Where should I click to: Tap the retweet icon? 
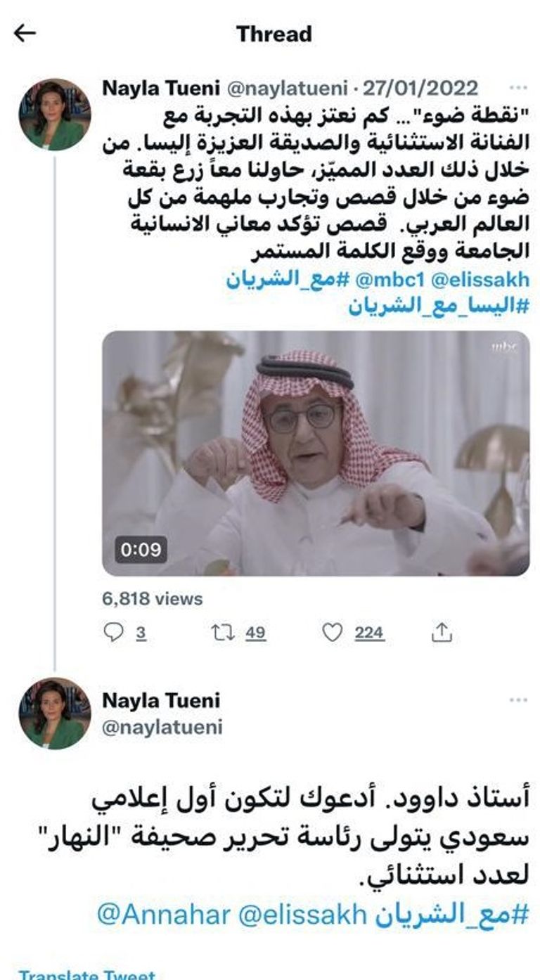[223, 633]
